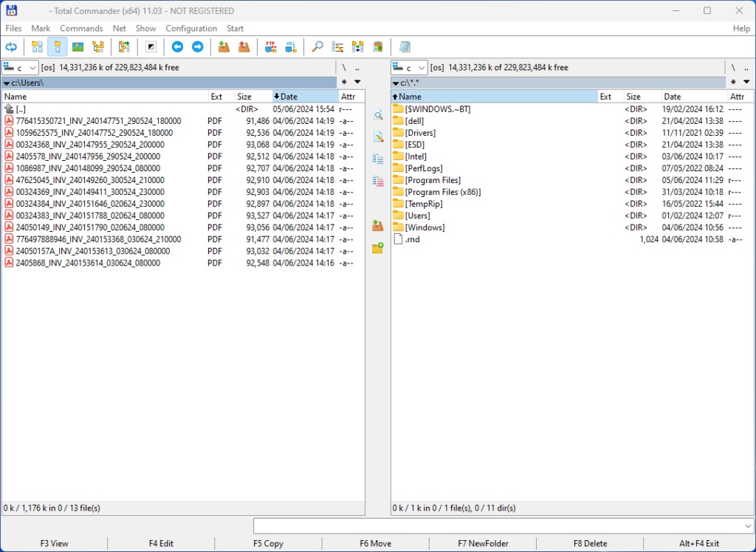
Task: Click the pack files toolbar icon
Action: pos(224,46)
